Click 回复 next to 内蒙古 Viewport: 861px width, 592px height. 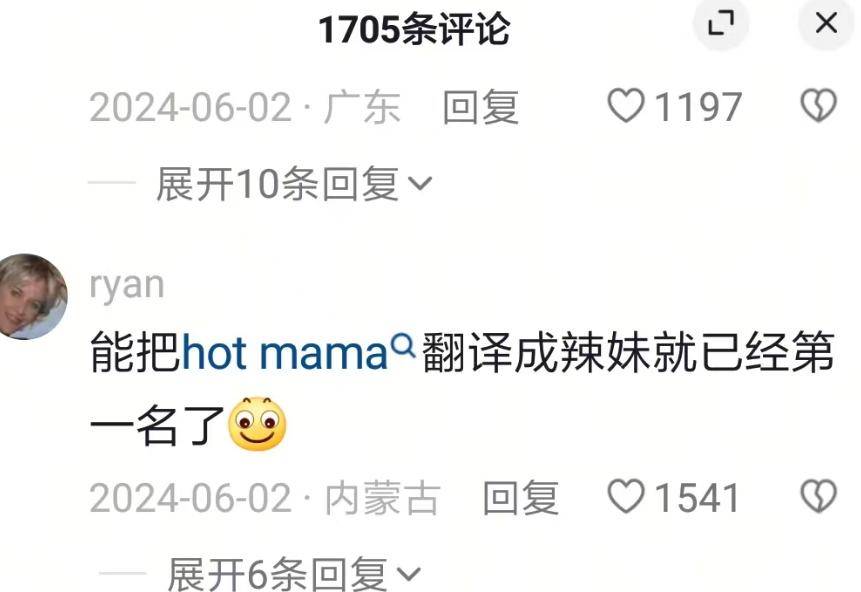[521, 498]
